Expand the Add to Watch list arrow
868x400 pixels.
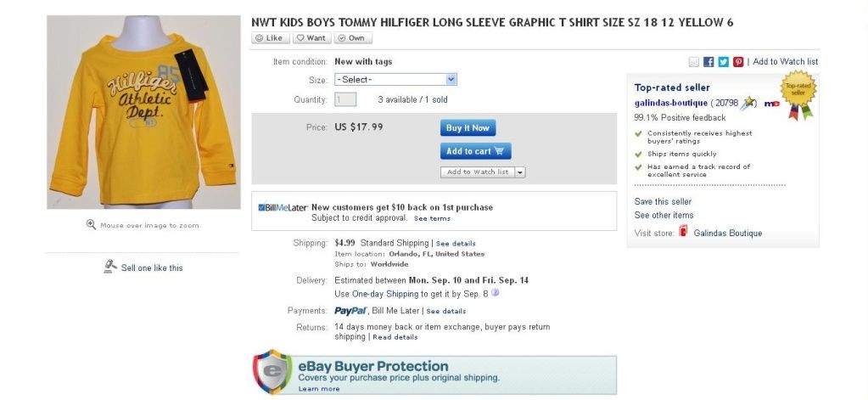(520, 172)
